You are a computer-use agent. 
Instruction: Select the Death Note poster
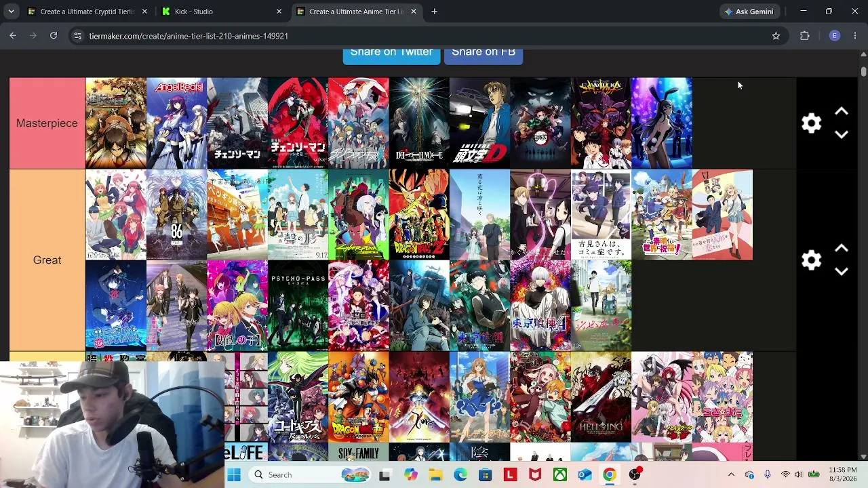click(419, 123)
